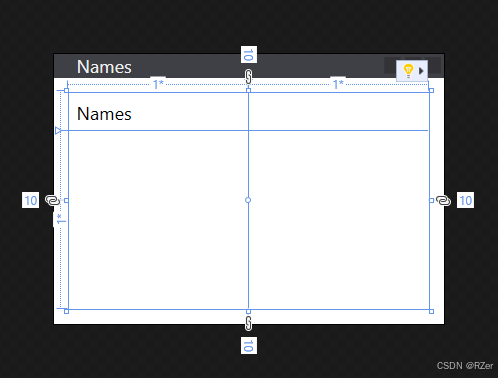Toggle the left margin chain link
Image resolution: width=498 pixels, height=378 pixels.
52,200
